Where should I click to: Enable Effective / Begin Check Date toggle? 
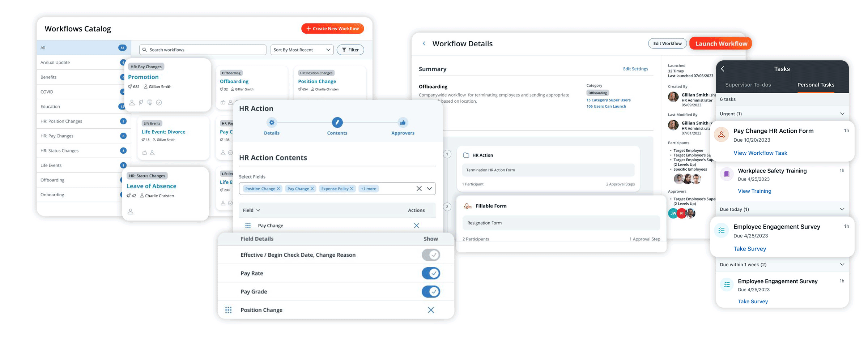[x=430, y=255]
